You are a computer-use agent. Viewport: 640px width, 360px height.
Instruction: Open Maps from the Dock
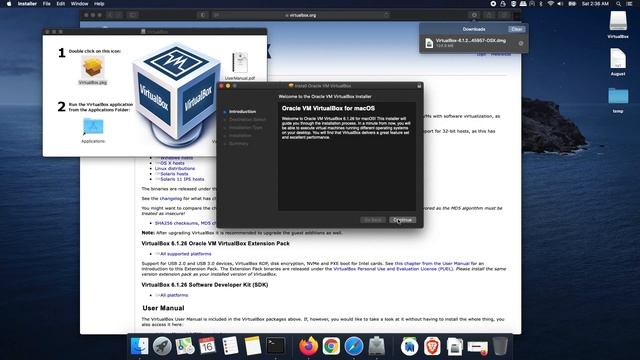click(x=185, y=346)
